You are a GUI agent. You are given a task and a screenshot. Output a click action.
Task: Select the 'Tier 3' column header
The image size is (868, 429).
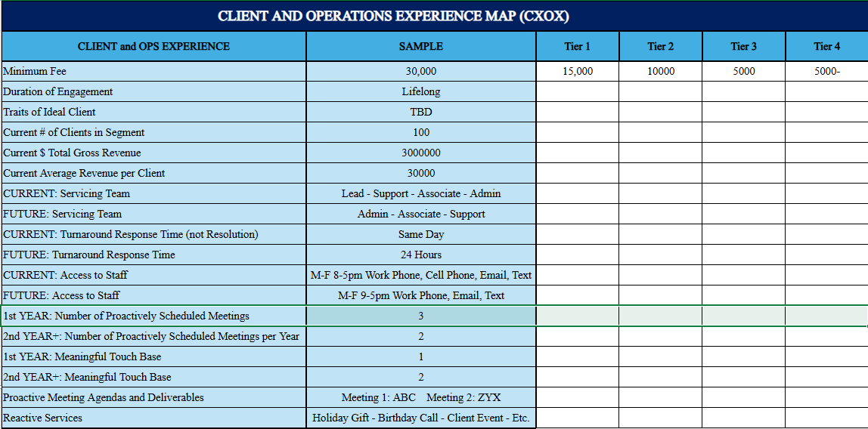click(x=743, y=46)
